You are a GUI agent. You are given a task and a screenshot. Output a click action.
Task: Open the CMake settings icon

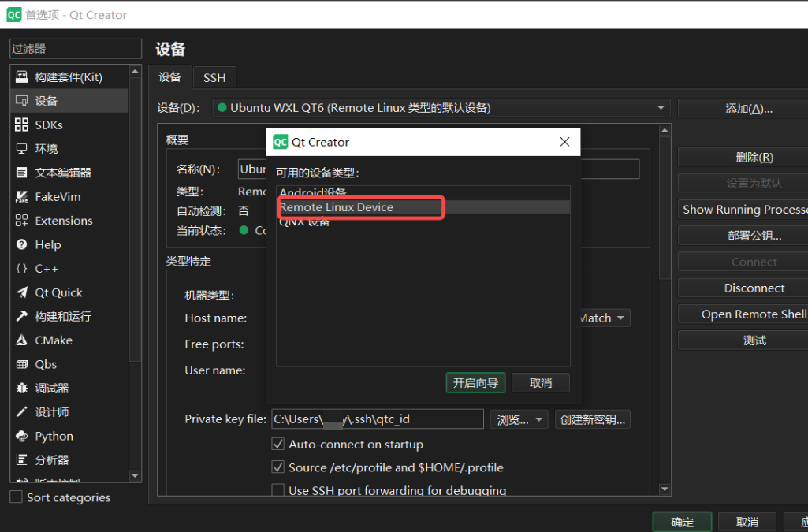21,340
